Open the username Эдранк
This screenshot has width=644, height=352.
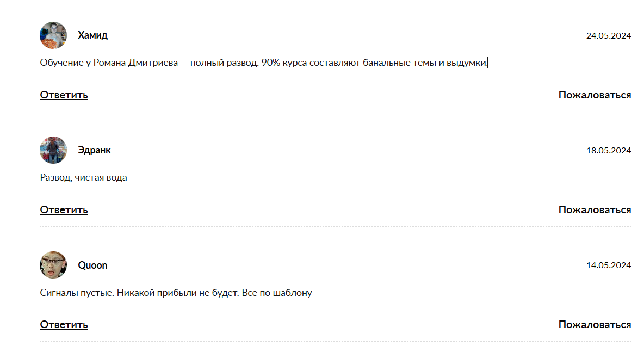94,150
